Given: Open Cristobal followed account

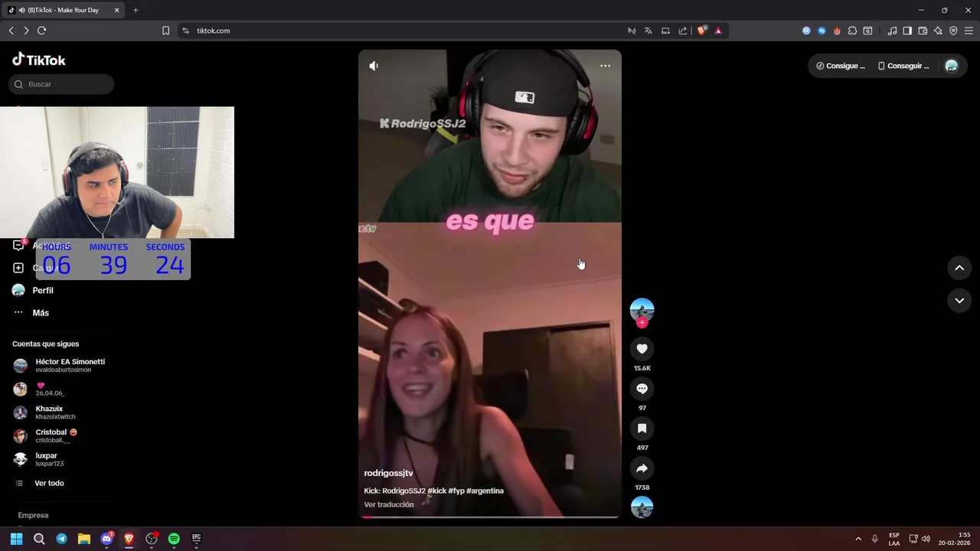Looking at the screenshot, I should click(45, 436).
